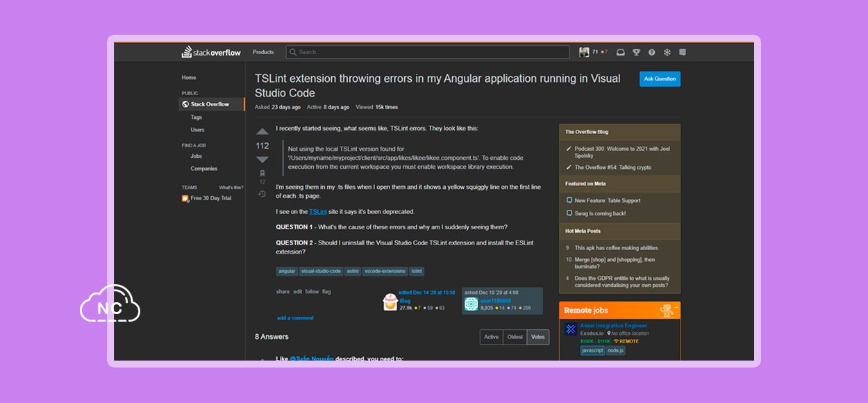
Task: Open GDPR vandalising posts meta question
Action: click(x=621, y=281)
